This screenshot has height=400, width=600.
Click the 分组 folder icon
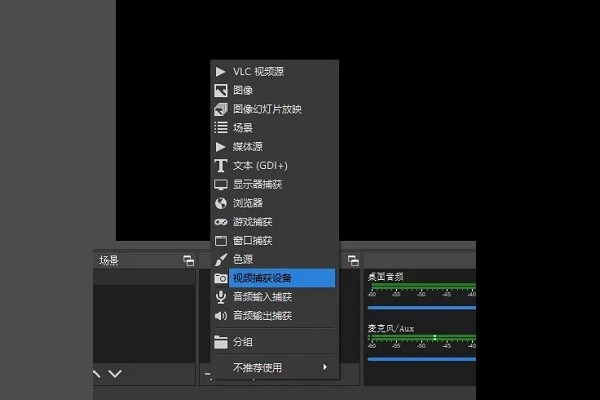(221, 342)
